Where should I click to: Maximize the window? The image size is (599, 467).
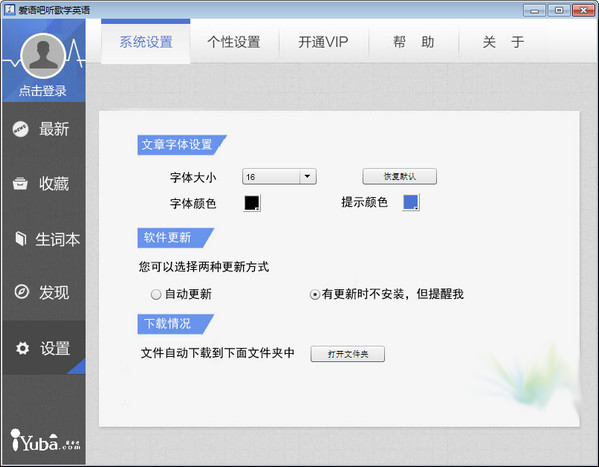click(559, 10)
